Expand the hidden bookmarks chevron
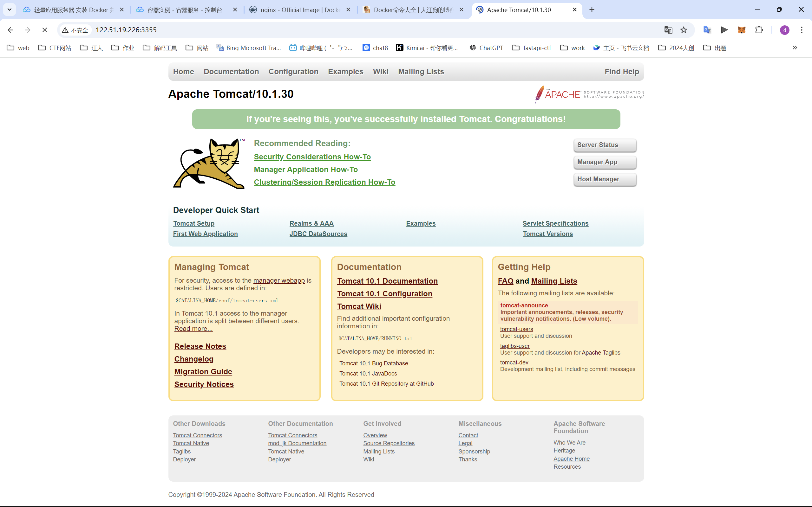812x507 pixels. [x=795, y=48]
